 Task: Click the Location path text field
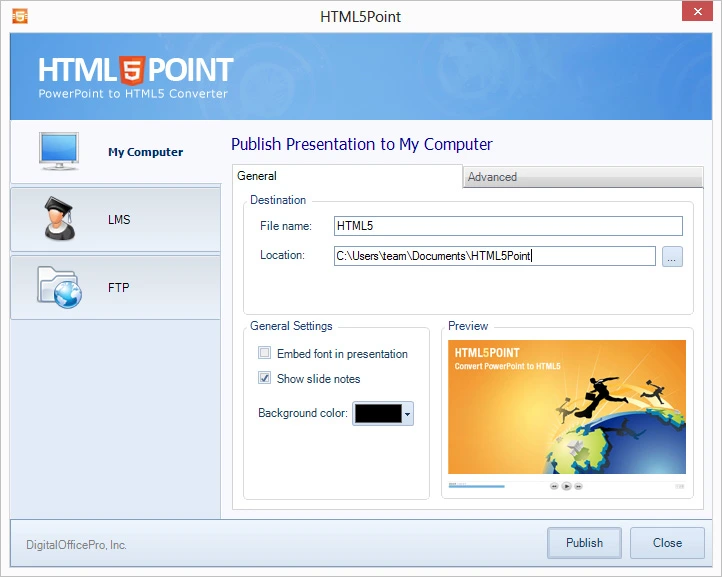tap(495, 256)
